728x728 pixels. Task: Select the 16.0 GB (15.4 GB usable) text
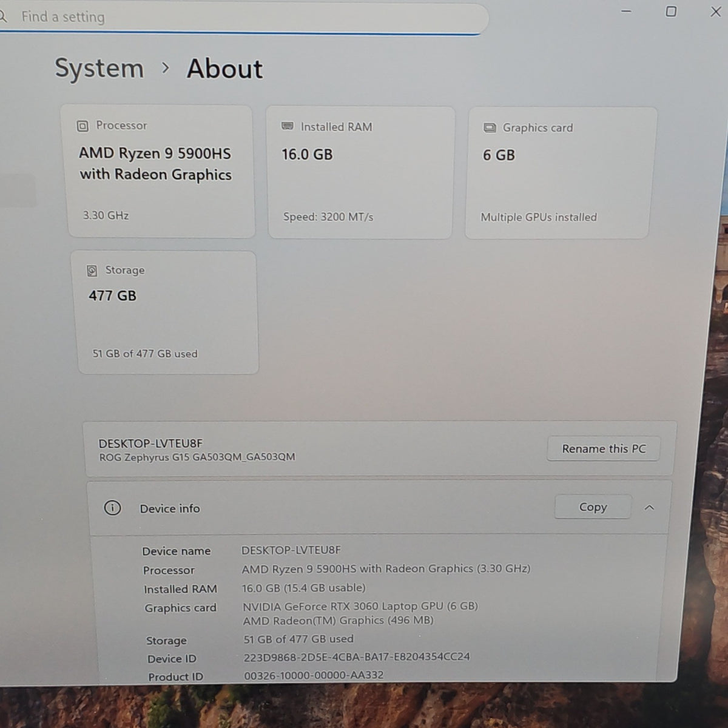[303, 588]
